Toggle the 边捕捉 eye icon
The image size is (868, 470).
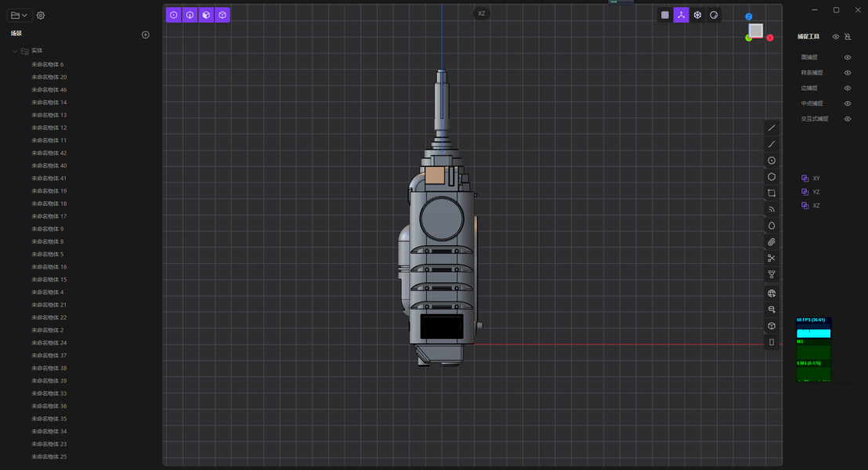848,88
